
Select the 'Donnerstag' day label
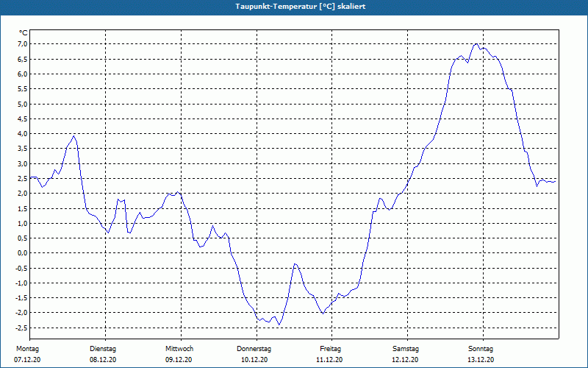click(254, 349)
